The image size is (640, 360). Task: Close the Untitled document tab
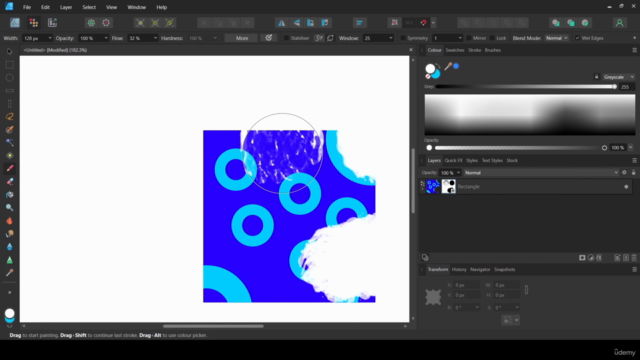point(411,50)
